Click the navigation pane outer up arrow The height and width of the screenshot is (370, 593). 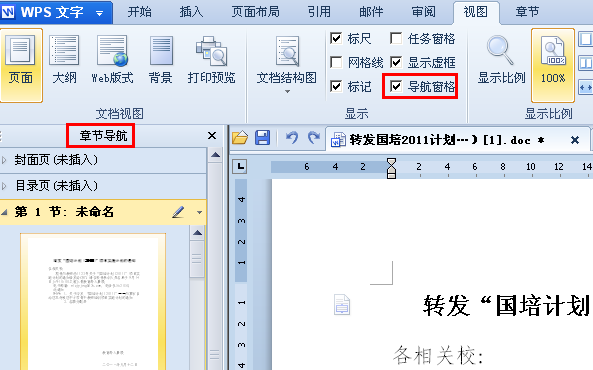[216, 154]
